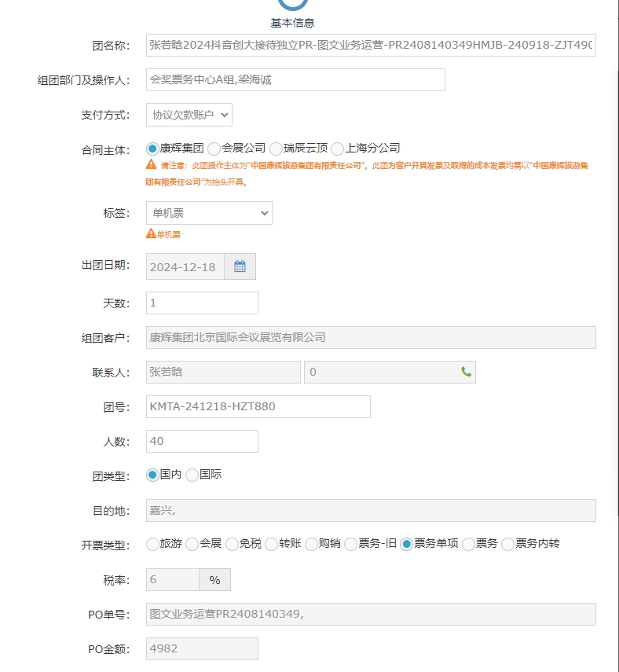
Task: Expand the 标签 tag dropdown
Action: point(209,213)
